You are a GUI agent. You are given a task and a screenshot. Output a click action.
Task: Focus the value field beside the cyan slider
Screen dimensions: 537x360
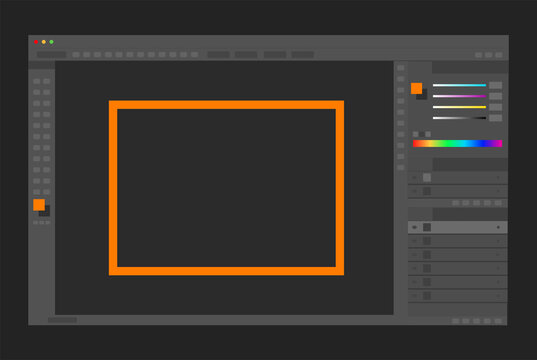496,85
